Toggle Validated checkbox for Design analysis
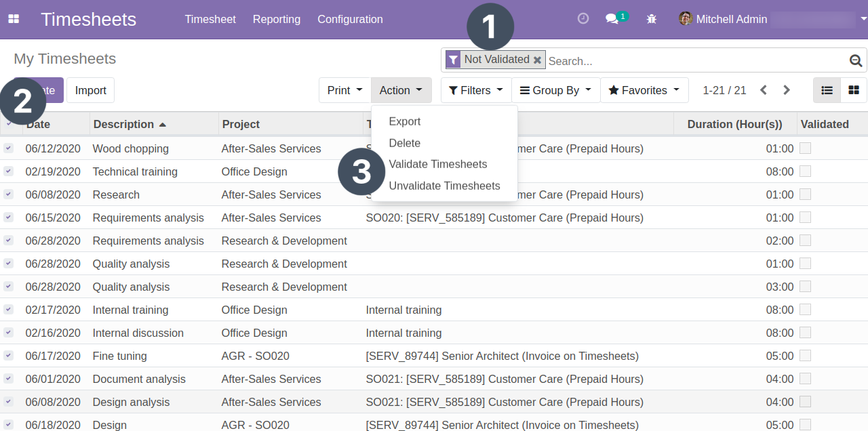The image size is (868, 431). point(806,402)
